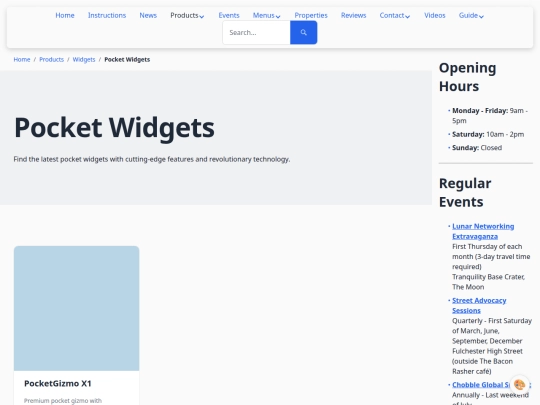Viewport: 540px width, 405px height.
Task: Open the Instructions menu item
Action: click(x=107, y=15)
